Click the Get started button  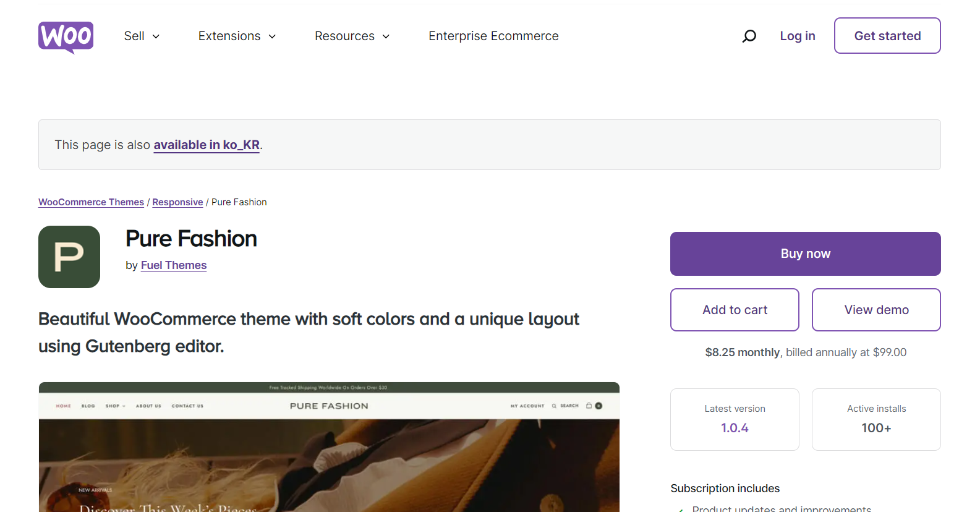tap(887, 36)
